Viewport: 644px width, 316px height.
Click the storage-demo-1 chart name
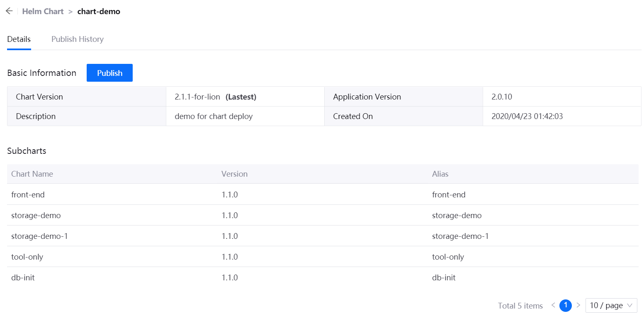(40, 236)
